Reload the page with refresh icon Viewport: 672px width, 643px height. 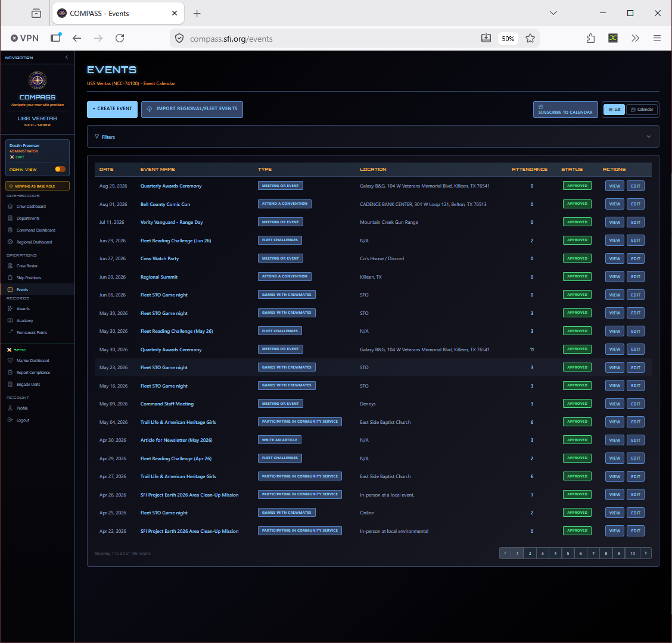(x=120, y=38)
